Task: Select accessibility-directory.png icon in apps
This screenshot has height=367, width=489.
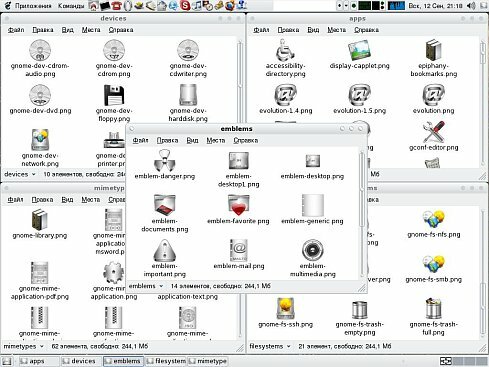Action: [x=285, y=50]
